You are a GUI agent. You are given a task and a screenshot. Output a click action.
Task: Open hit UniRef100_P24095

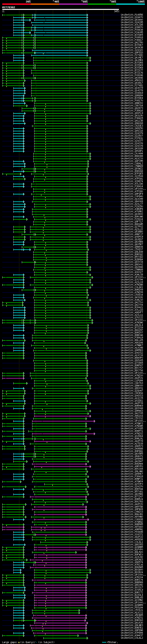coord(132,32)
